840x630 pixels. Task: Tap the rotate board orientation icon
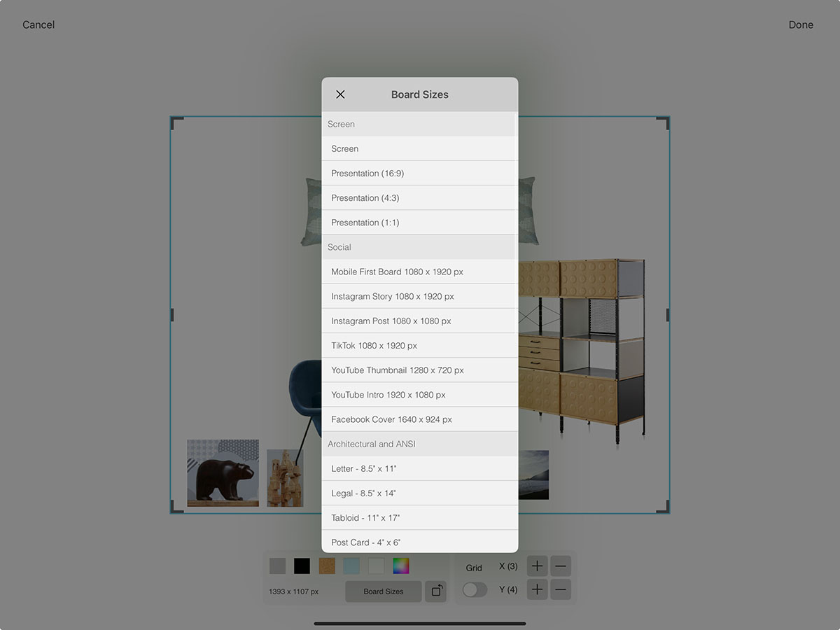coord(435,591)
